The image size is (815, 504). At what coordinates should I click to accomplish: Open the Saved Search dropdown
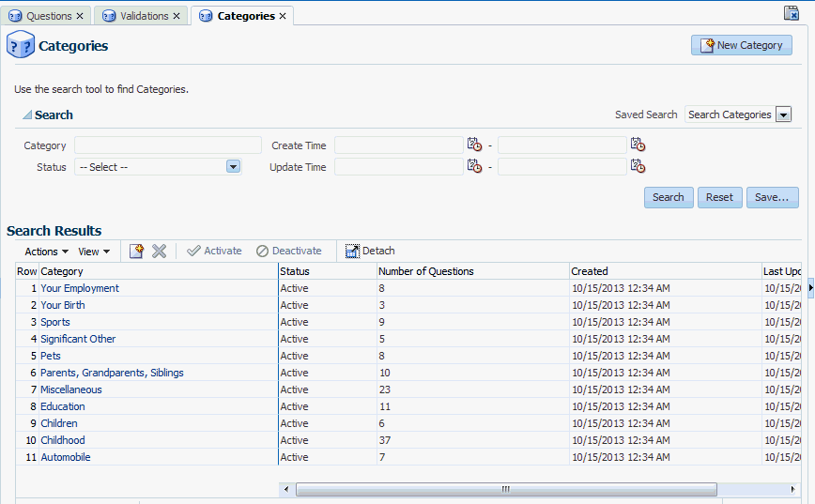(x=783, y=115)
